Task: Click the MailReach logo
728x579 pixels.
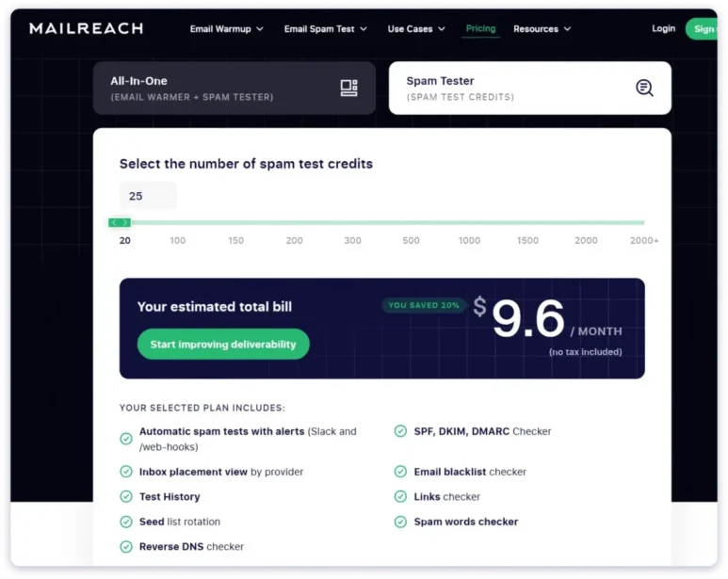Action: [x=86, y=28]
